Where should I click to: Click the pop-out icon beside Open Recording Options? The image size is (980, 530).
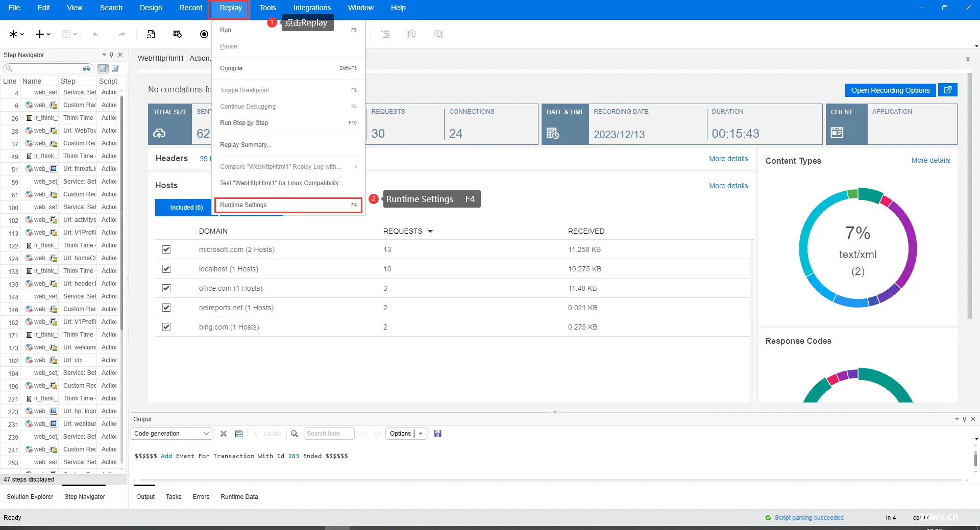click(x=948, y=90)
